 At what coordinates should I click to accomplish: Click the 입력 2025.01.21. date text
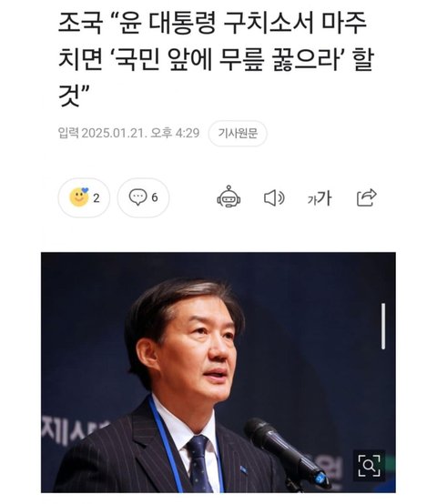click(103, 133)
